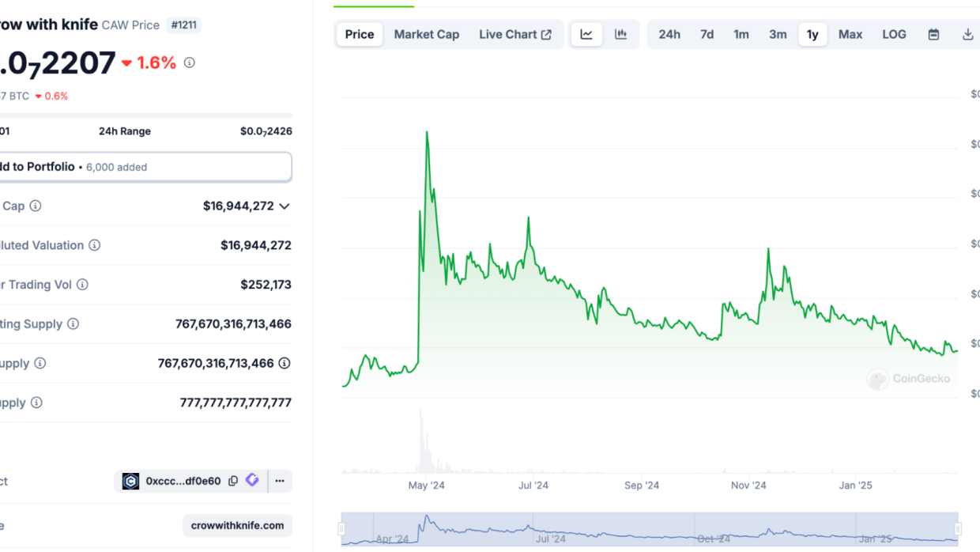
Task: Click the #1211 rank badge
Action: point(184,25)
